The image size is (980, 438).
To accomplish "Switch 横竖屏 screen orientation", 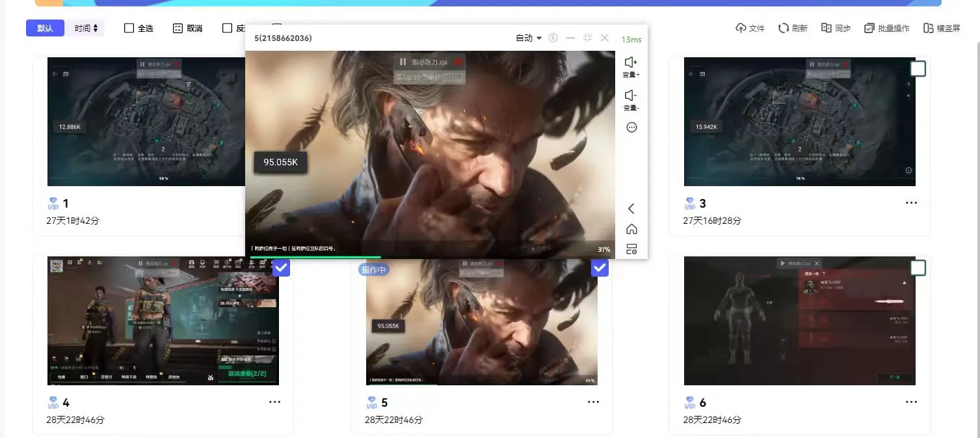I will (941, 28).
